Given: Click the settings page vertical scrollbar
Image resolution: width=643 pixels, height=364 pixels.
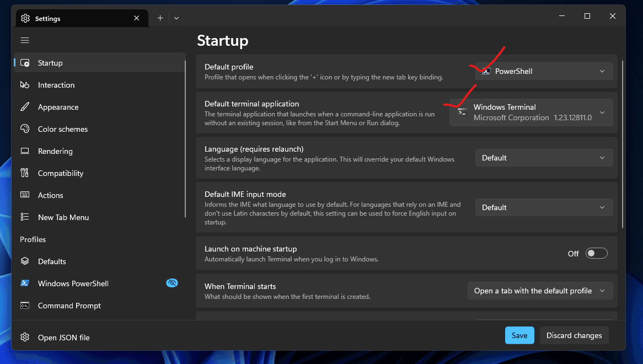Looking at the screenshot, I should click(x=623, y=143).
